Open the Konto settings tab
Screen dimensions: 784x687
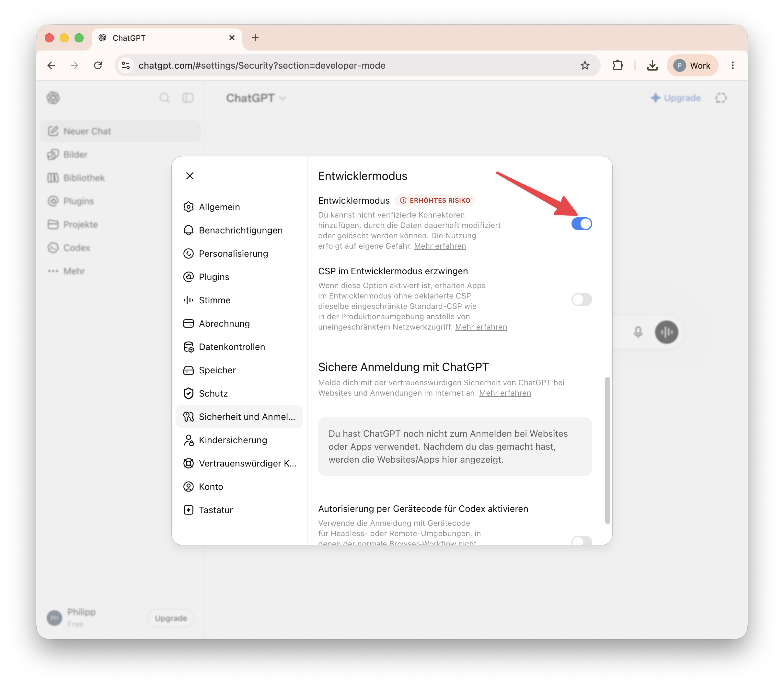(x=239, y=487)
